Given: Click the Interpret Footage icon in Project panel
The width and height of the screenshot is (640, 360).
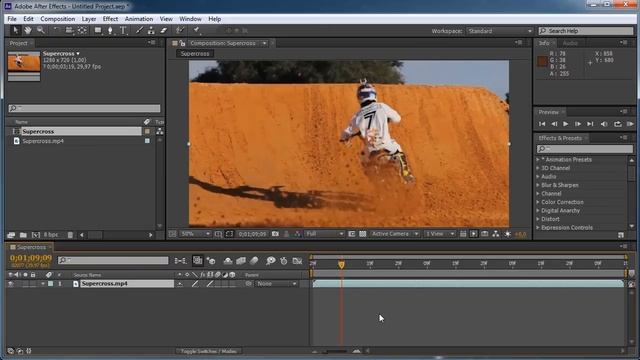Looking at the screenshot, I should (11, 235).
